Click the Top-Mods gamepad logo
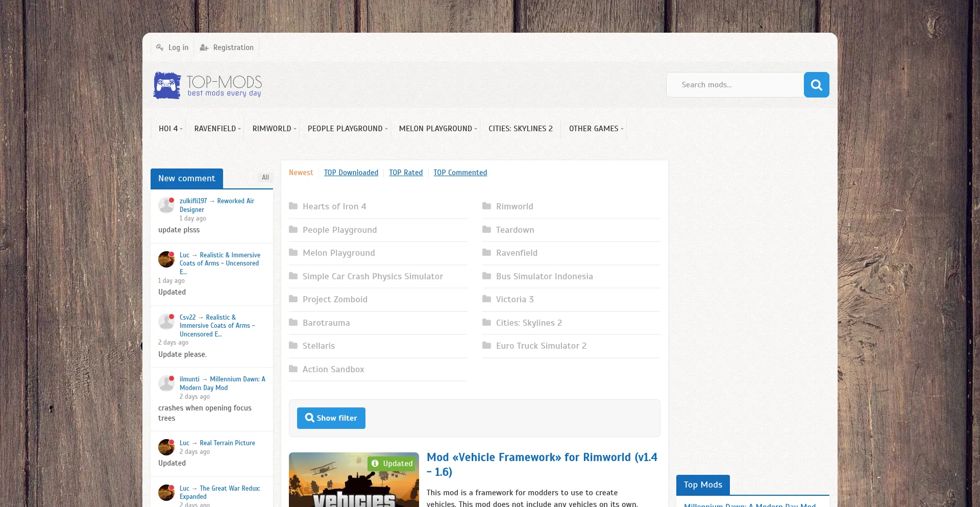 (x=167, y=85)
